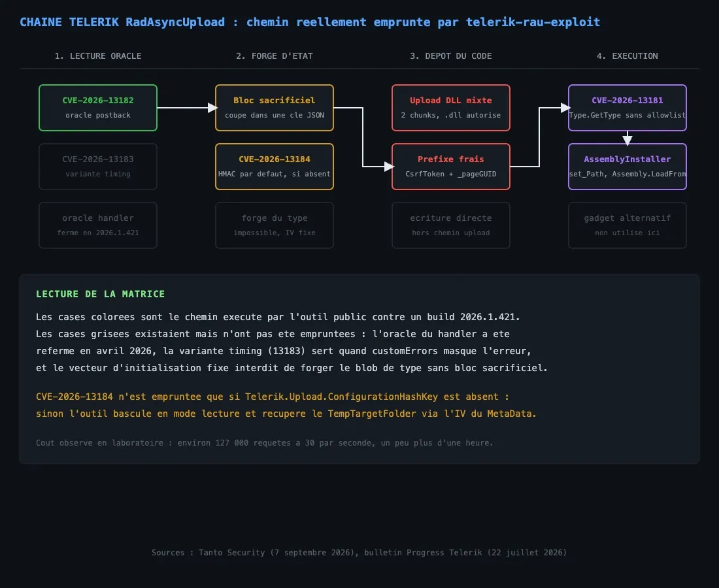Click the purple CVE-2026-13181 Type.GetType box
Viewport: 719px width, 588px height.
tap(627, 108)
